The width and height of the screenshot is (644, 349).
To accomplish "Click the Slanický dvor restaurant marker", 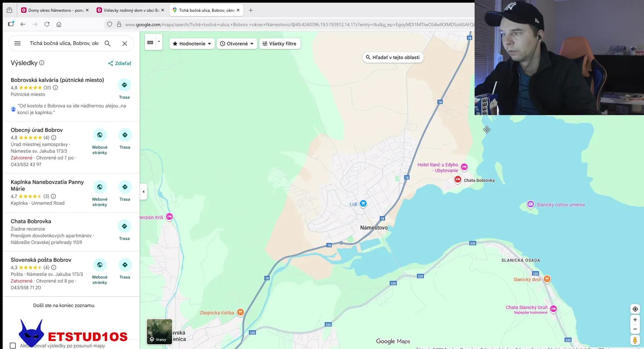I will pyautogui.click(x=547, y=279).
